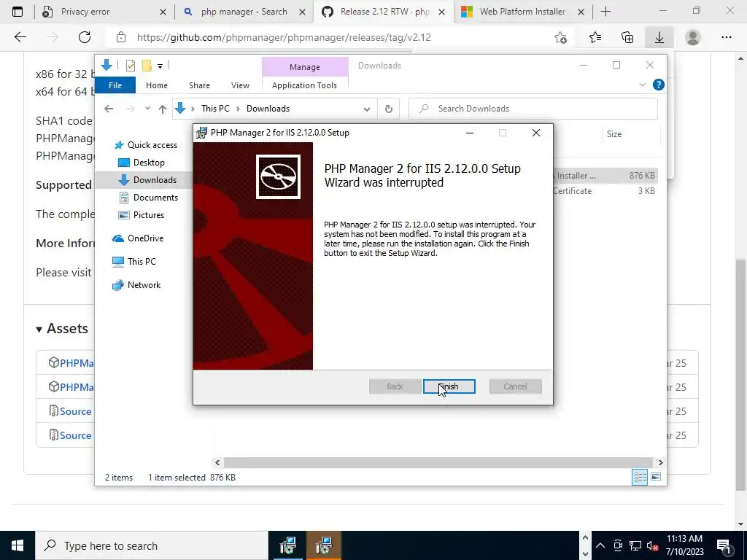747x560 pixels.
Task: Add page to favorites star icon
Action: [x=561, y=37]
